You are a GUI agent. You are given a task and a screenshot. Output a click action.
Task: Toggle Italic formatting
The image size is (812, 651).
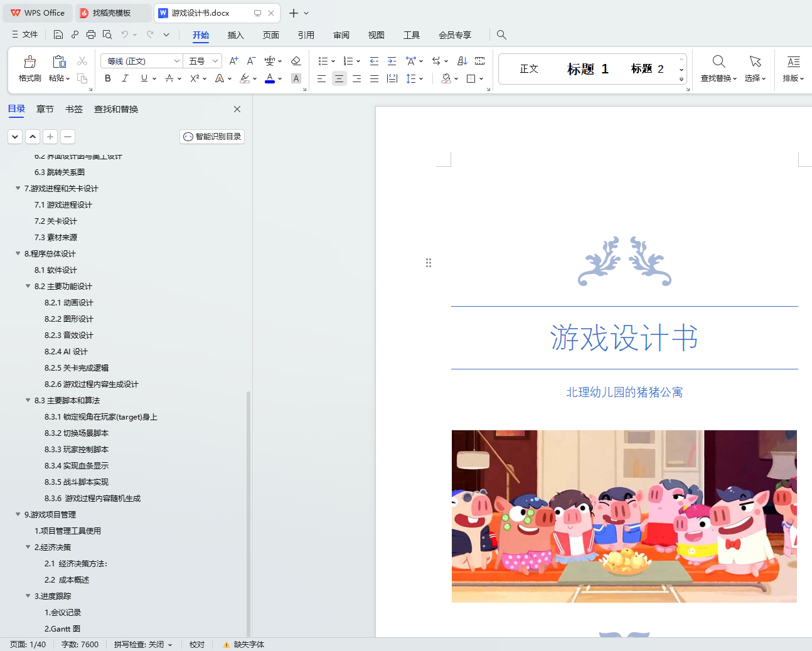click(125, 78)
